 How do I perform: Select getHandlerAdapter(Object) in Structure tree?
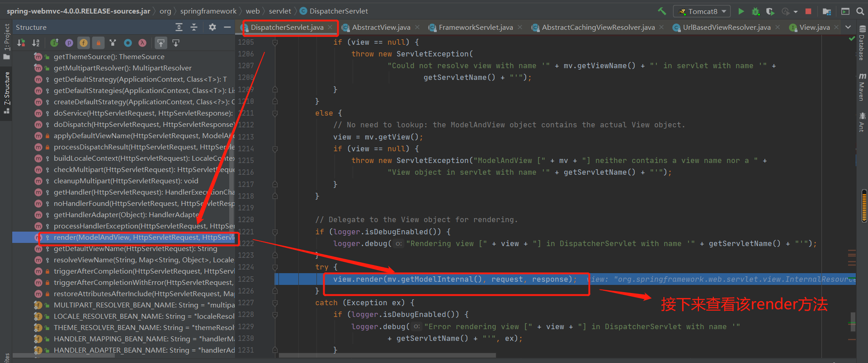point(123,215)
